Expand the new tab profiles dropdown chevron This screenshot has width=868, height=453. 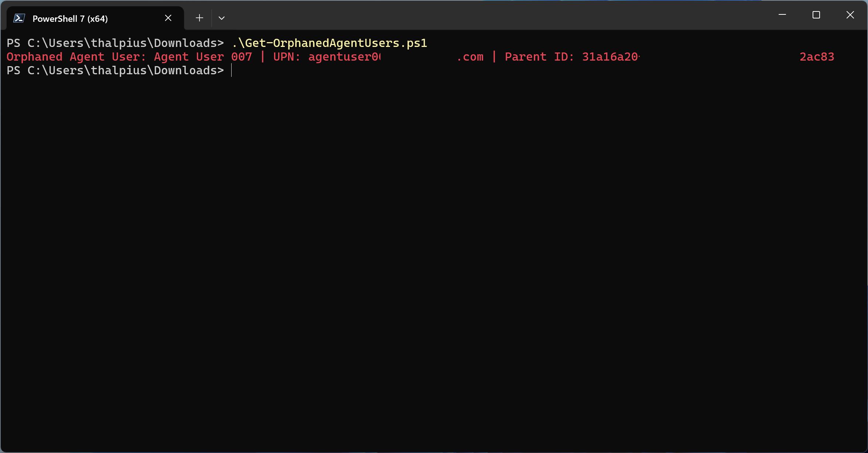[222, 18]
